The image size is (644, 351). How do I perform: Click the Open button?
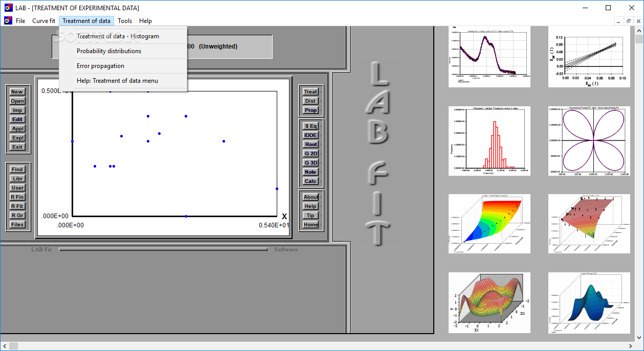[17, 101]
